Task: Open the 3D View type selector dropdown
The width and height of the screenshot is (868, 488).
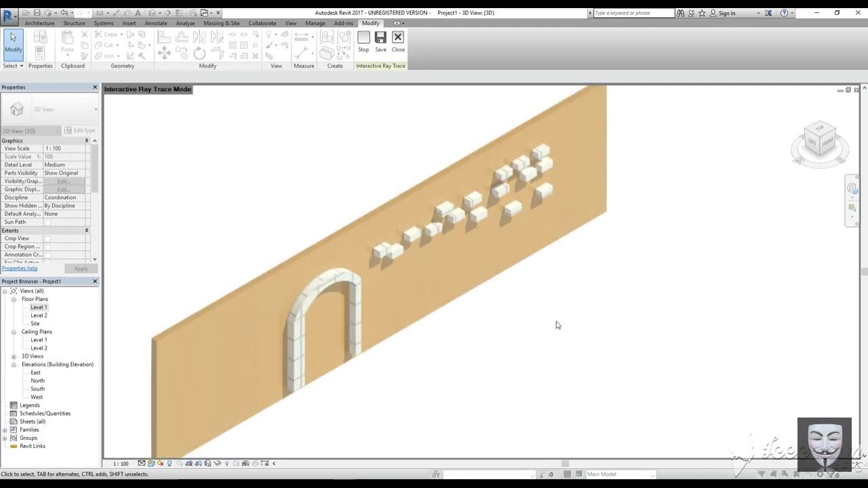Action: pos(50,109)
